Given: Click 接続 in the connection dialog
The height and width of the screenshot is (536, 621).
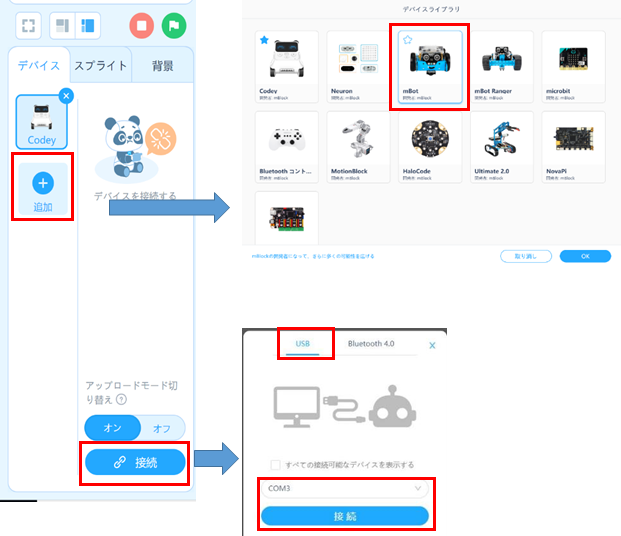Looking at the screenshot, I should 345,516.
